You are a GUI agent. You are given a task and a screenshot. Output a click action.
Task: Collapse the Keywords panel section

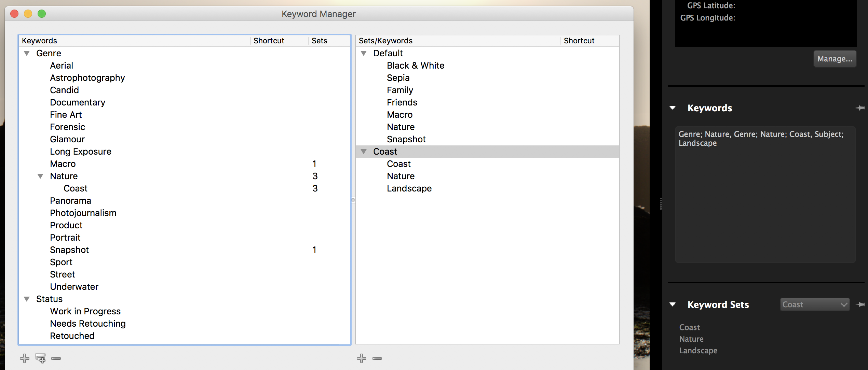673,108
